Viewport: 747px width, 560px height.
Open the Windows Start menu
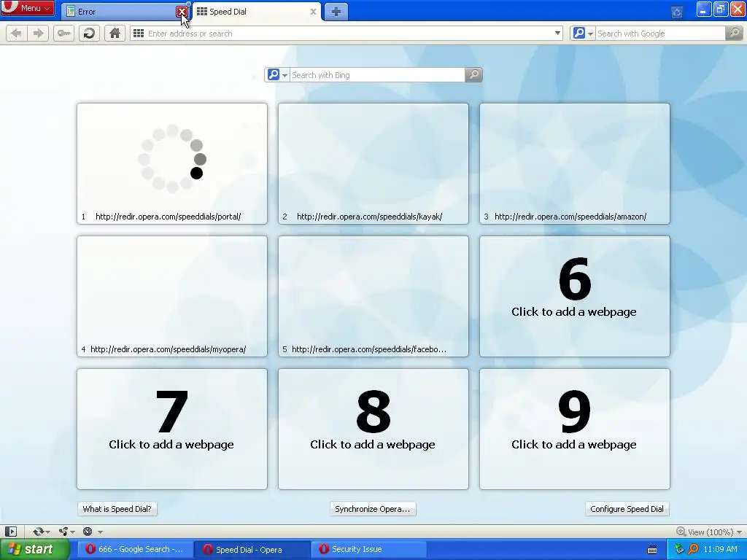click(35, 550)
